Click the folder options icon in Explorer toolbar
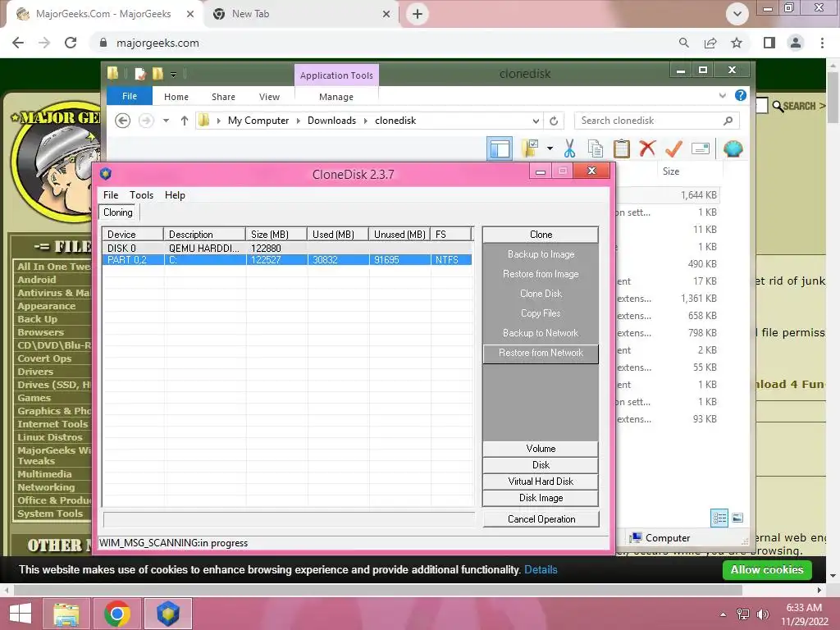 click(x=530, y=148)
